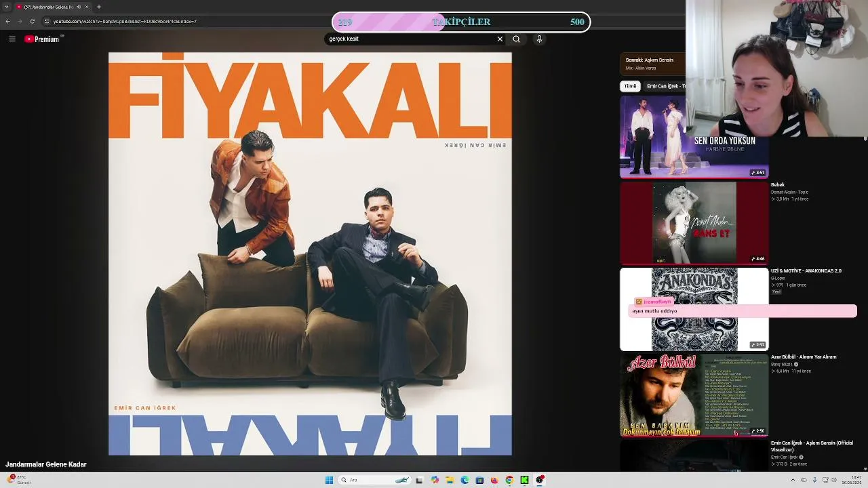Visit the 'Demet Akalın - Topic' channel
The height and width of the screenshot is (488, 868).
pyautogui.click(x=789, y=192)
